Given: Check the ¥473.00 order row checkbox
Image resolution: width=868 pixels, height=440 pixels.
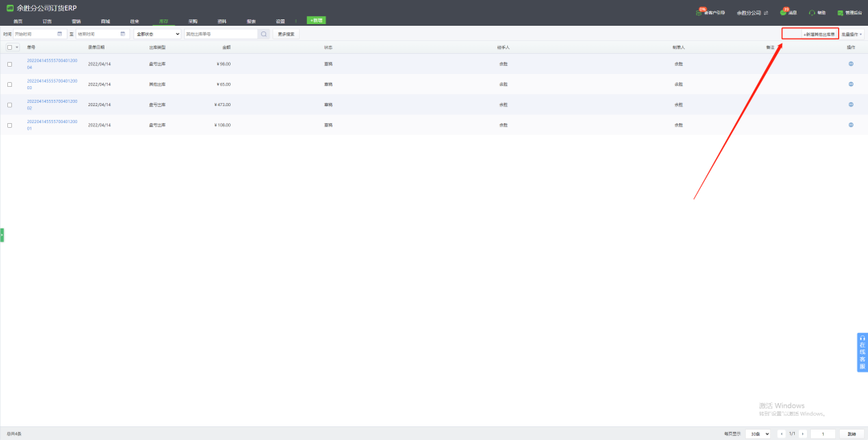Looking at the screenshot, I should (x=10, y=105).
